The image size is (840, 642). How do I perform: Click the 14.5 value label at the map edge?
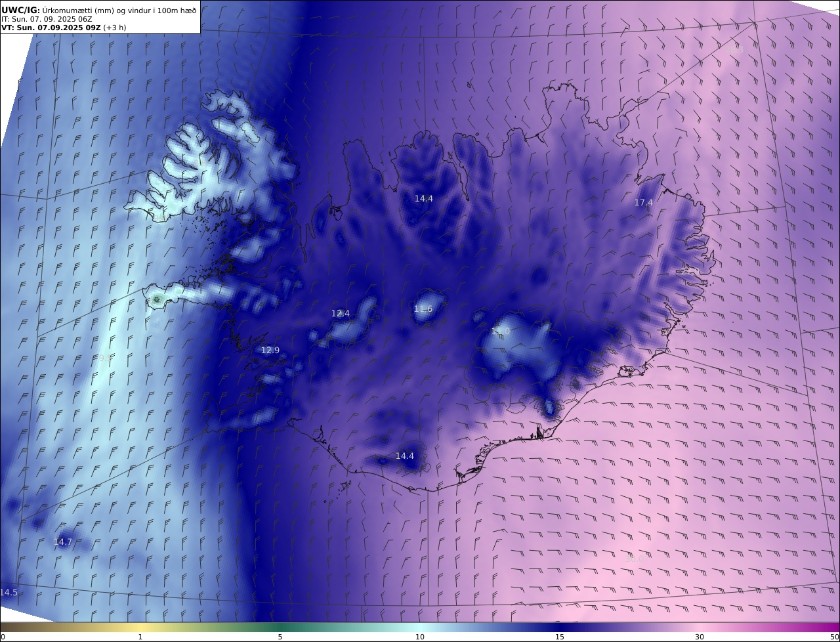click(x=9, y=592)
